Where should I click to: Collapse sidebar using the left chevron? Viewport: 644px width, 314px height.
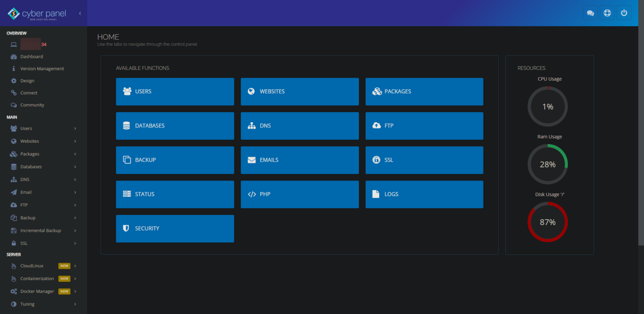(80, 13)
